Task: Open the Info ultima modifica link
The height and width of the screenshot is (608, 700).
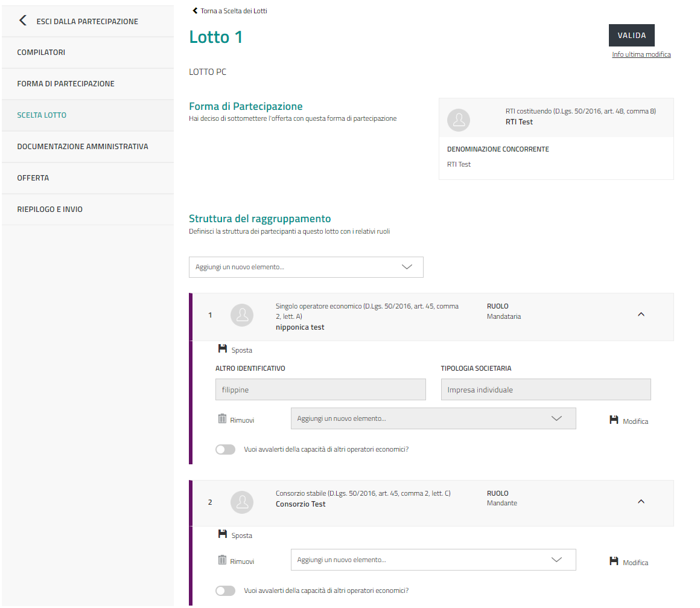Action: (641, 54)
